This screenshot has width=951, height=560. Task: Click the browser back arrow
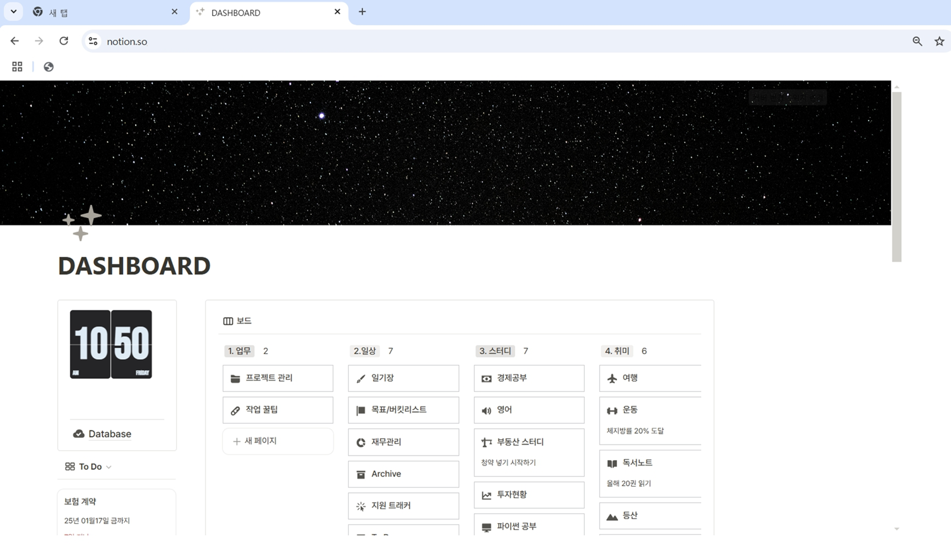pyautogui.click(x=15, y=41)
